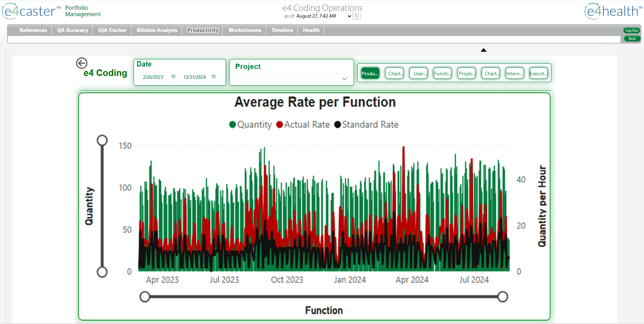
Task: Click the right handle of horizontal zoom slider
Action: pos(503,297)
